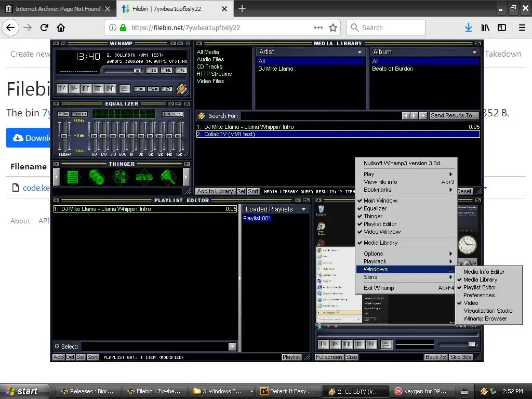Open Media Info Editor from submenu
This screenshot has width=532, height=399.
pos(488,272)
